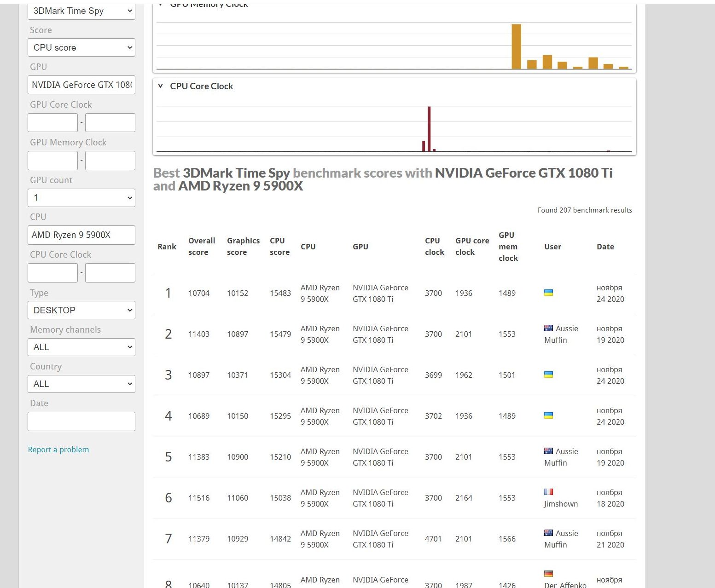Click the Report a problem link

(58, 450)
